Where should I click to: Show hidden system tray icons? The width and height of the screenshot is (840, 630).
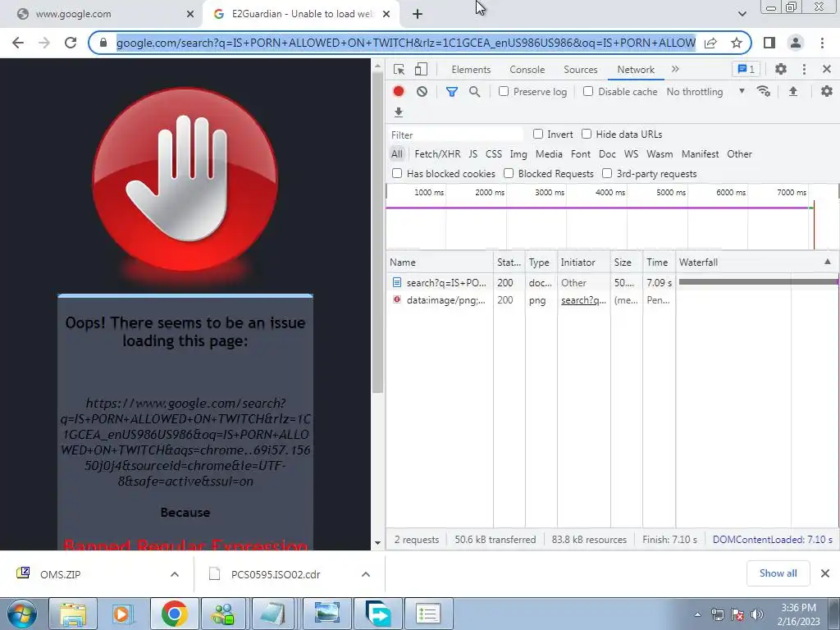[x=697, y=614]
